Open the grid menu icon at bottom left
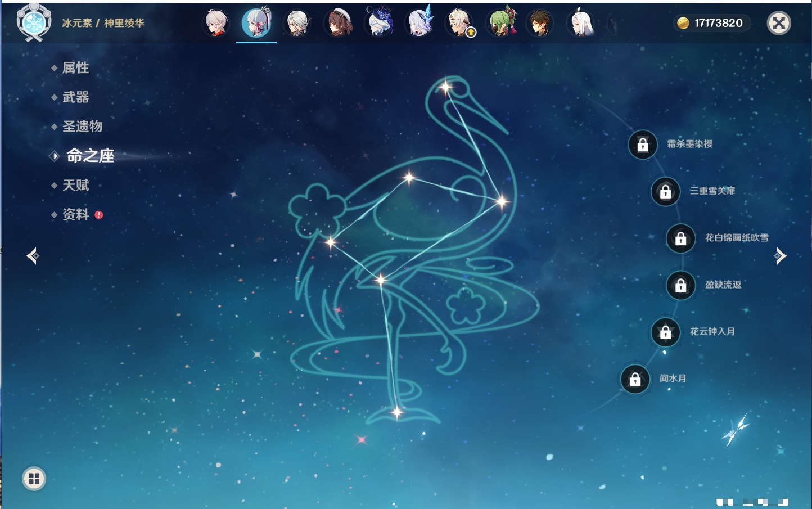The height and width of the screenshot is (509, 812). coord(34,479)
